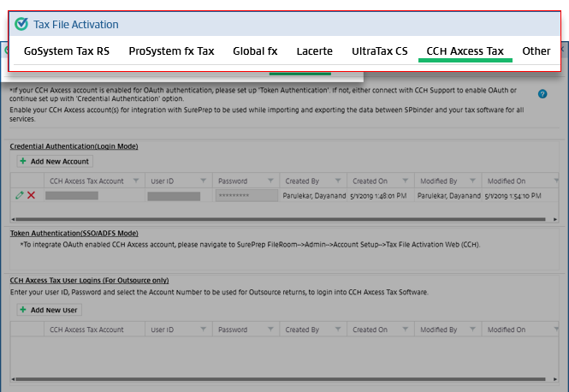Screen dimensions: 569x392
Task: Go to the Other tab
Action: coord(536,51)
